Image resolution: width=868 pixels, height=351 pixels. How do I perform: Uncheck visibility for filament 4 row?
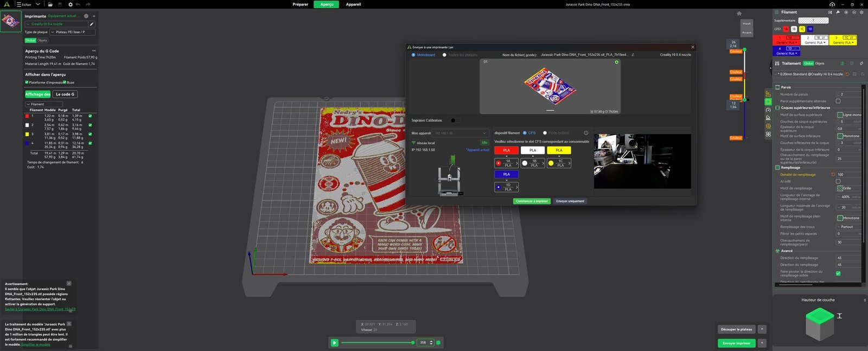pos(90,143)
